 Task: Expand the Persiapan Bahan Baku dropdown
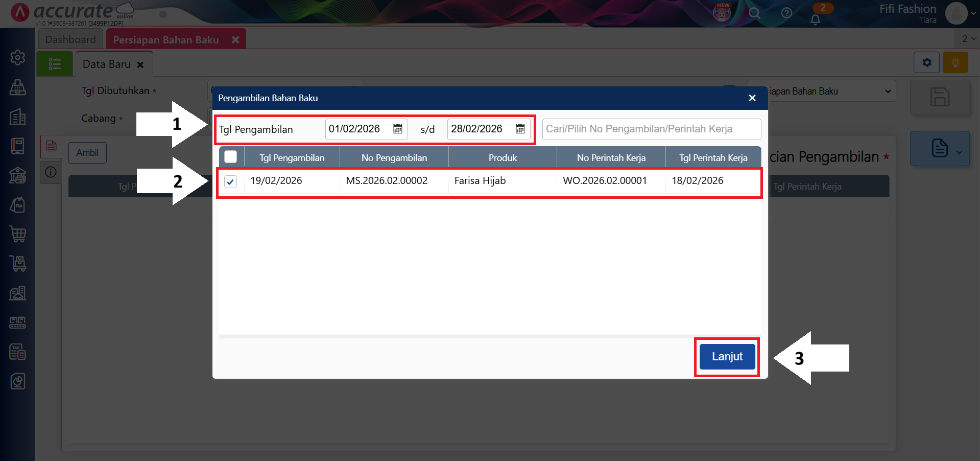click(888, 91)
